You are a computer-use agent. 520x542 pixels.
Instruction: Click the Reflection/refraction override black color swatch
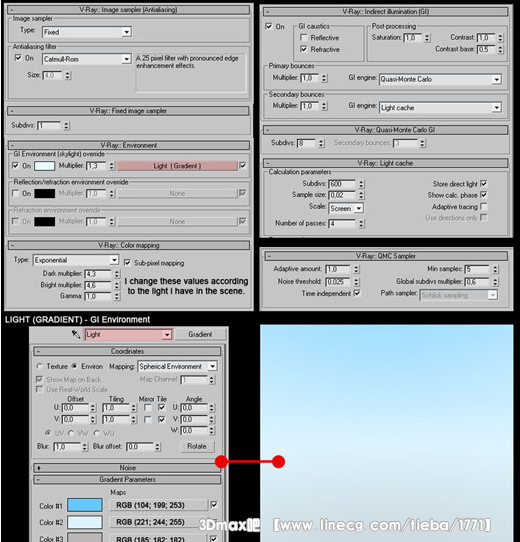pyautogui.click(x=44, y=194)
